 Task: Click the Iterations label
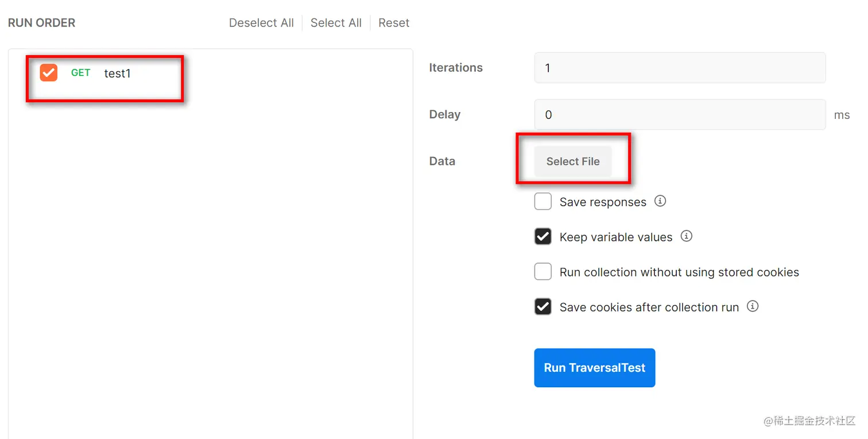point(456,68)
